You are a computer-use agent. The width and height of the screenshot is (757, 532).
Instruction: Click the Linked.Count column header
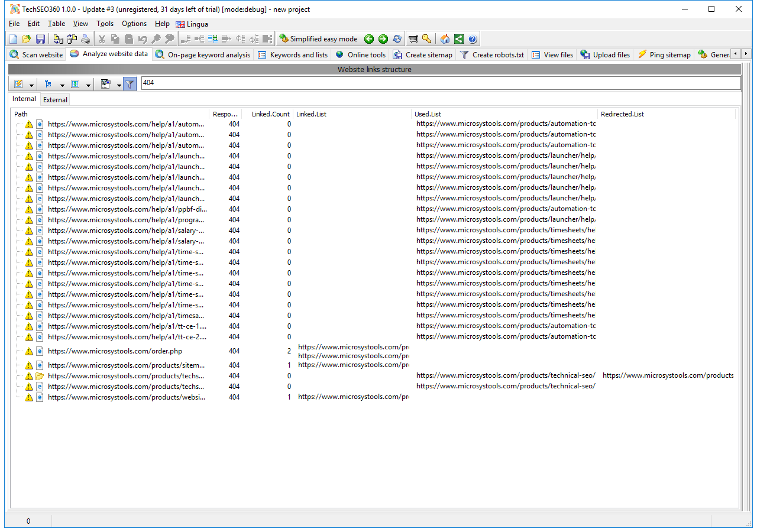(270, 114)
